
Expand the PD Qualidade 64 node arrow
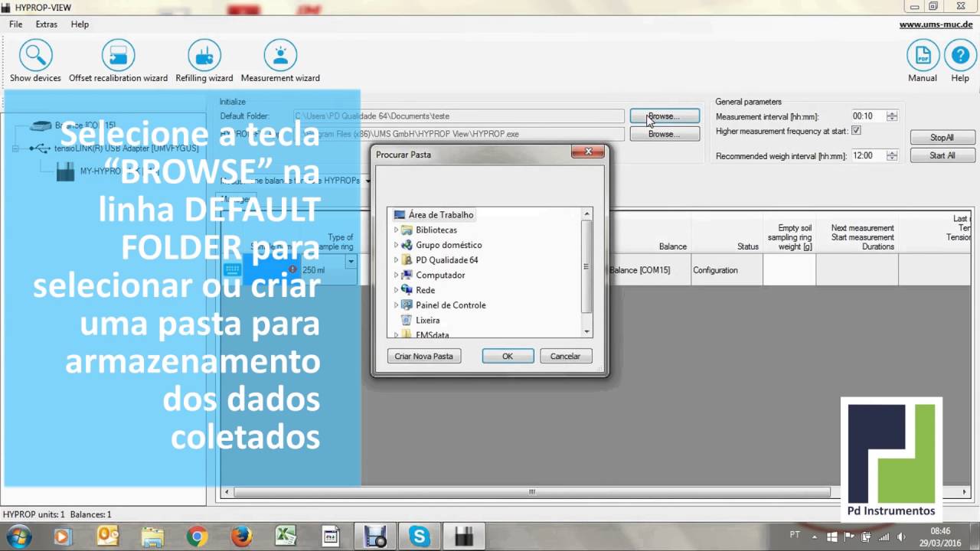[x=396, y=260]
